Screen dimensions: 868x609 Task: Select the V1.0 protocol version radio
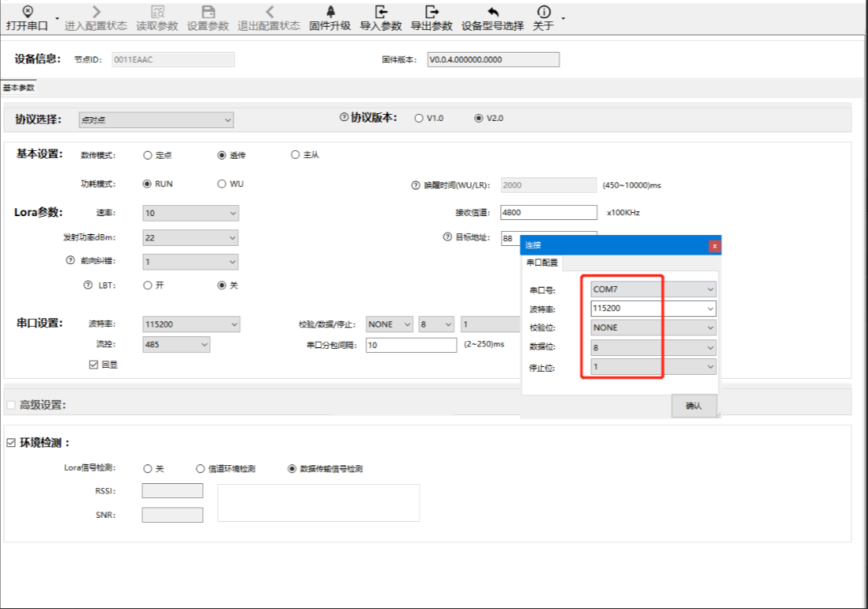[418, 119]
